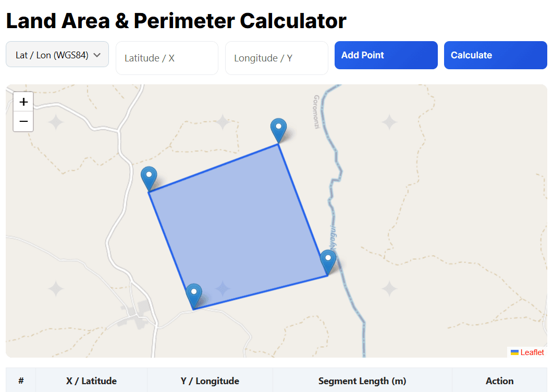
Task: Click the Action column header
Action: tap(499, 381)
